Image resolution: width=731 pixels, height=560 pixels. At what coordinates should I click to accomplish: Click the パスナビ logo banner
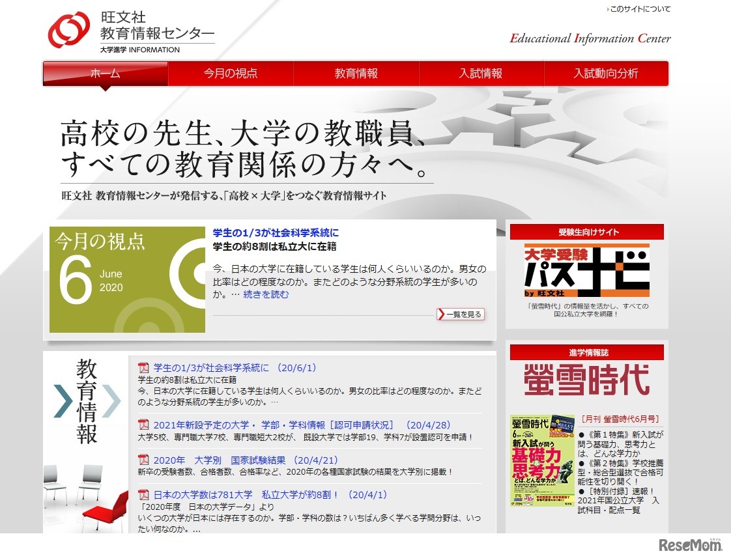586,270
